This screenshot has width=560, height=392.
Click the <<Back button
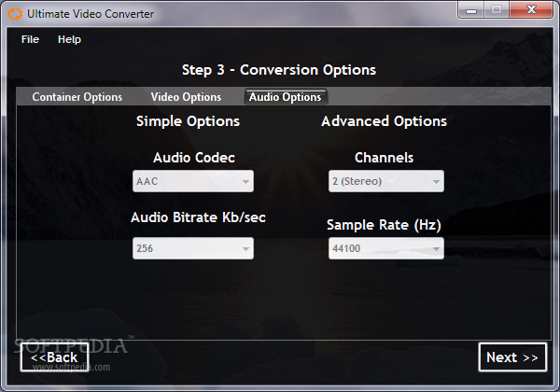tap(55, 357)
